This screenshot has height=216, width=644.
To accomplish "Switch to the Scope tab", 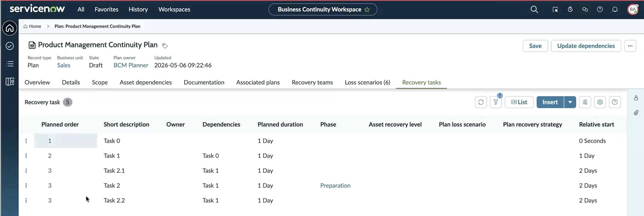I will (x=100, y=82).
